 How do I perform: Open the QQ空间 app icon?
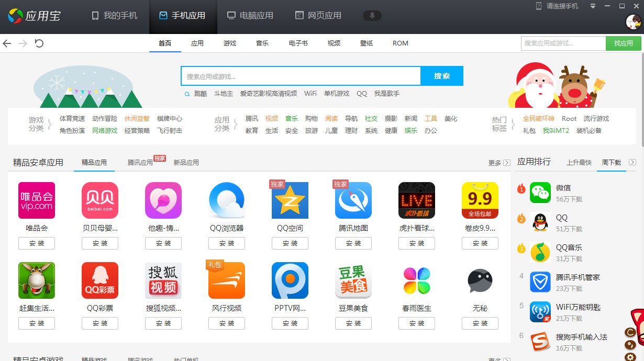(x=290, y=200)
